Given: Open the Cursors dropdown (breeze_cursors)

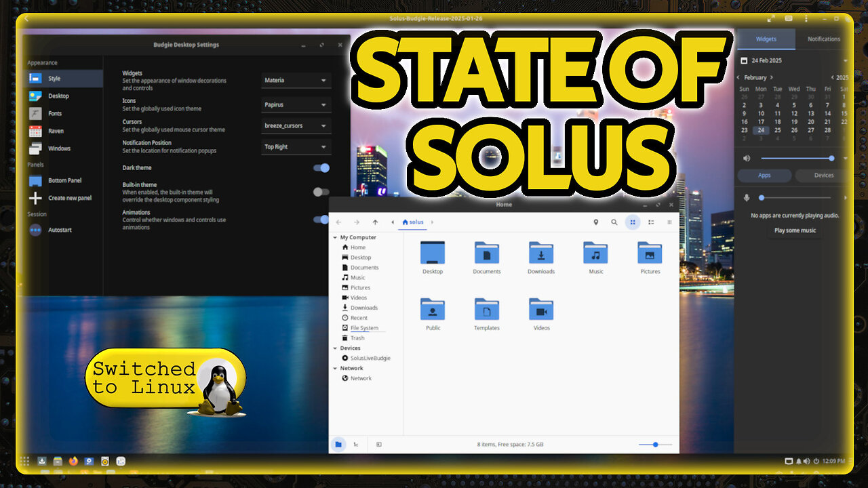Looking at the screenshot, I should 296,125.
